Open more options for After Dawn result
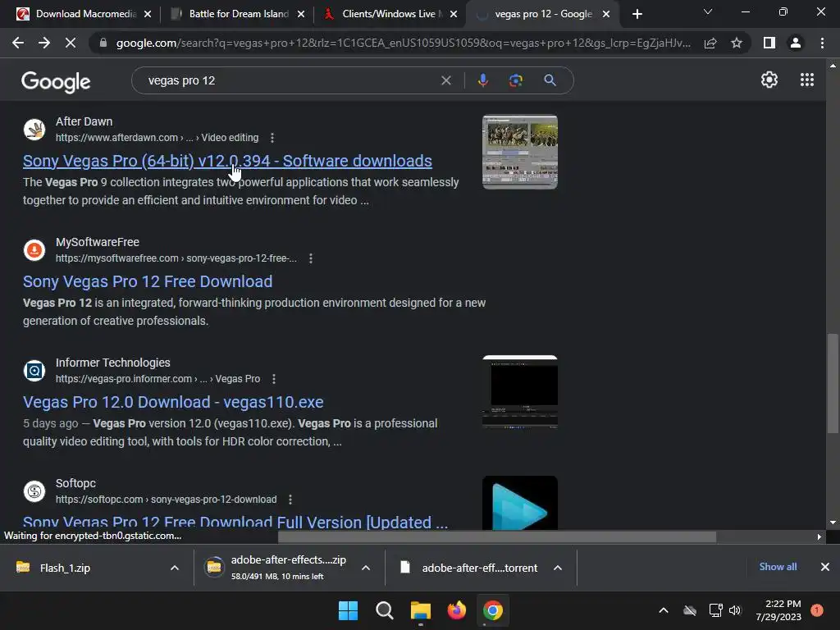840x630 pixels. (272, 138)
